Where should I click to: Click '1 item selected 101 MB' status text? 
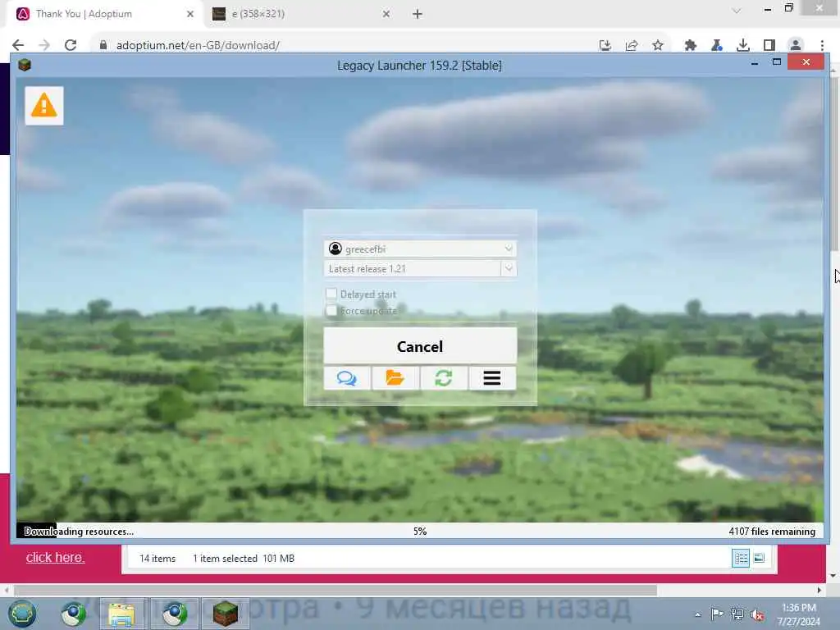point(244,558)
